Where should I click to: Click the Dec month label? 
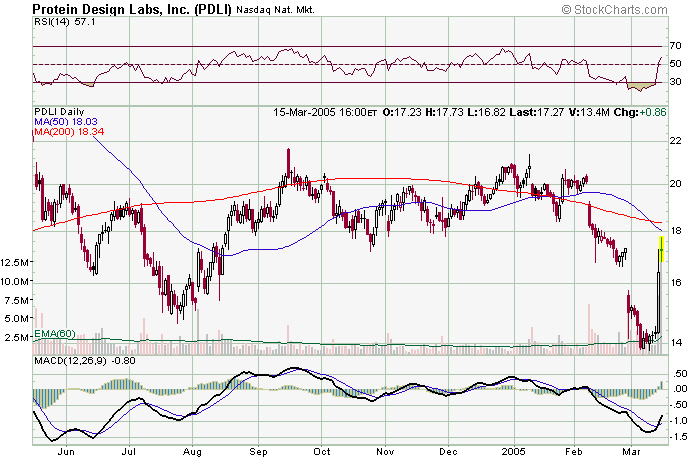pyautogui.click(x=448, y=452)
